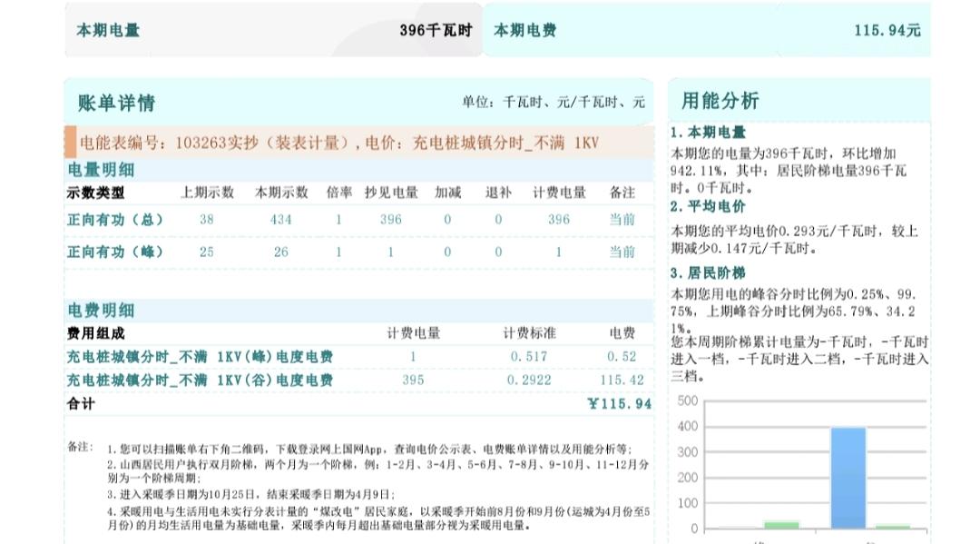Click billed quantity 395 in valley row

coord(413,381)
